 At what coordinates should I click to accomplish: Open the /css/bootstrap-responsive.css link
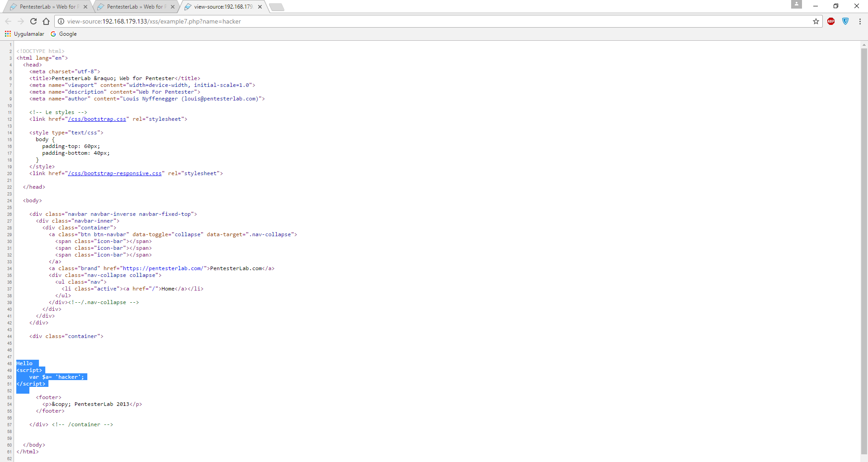[x=115, y=173]
